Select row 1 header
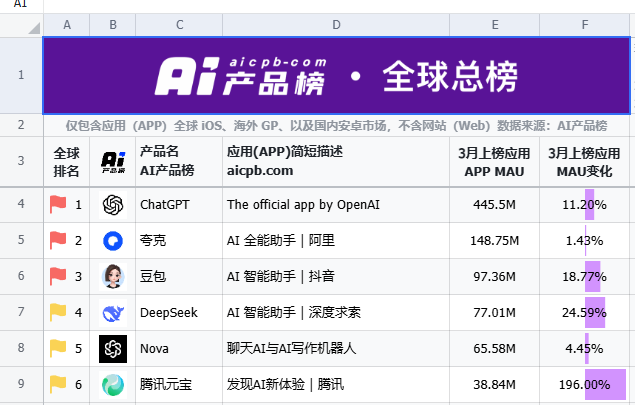Screen dimensions: 635x405 (21, 75)
